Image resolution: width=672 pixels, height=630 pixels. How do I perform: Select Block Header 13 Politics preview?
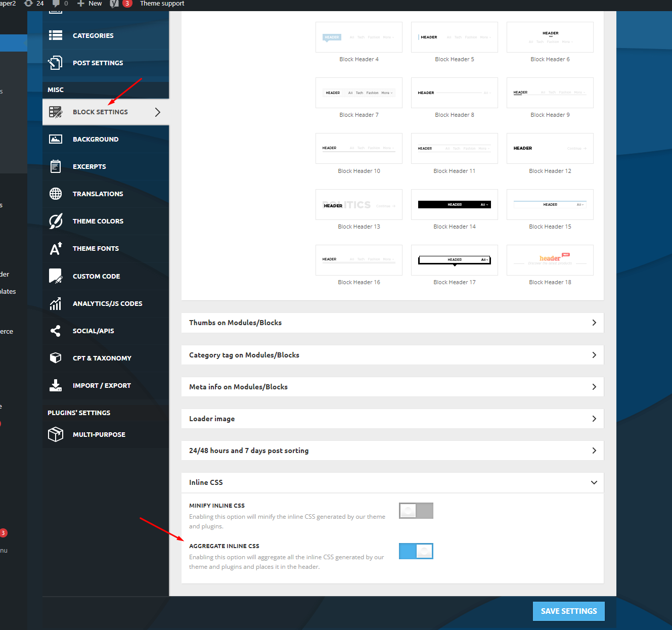coord(359,204)
